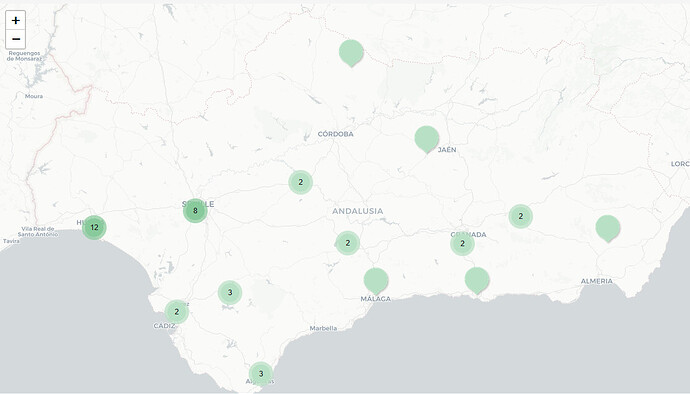Zoom out with the minus button
This screenshot has width=690, height=394.
tap(15, 39)
